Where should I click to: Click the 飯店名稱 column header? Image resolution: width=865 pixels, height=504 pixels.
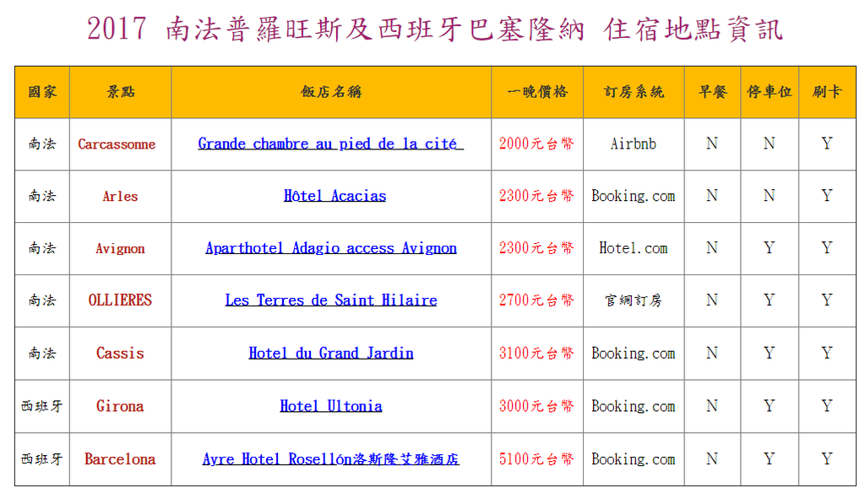pyautogui.click(x=331, y=92)
